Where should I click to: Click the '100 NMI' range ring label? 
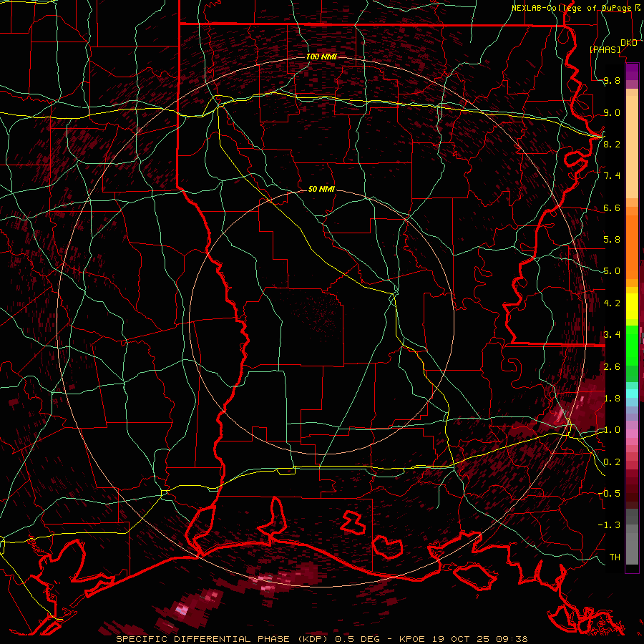tap(321, 57)
